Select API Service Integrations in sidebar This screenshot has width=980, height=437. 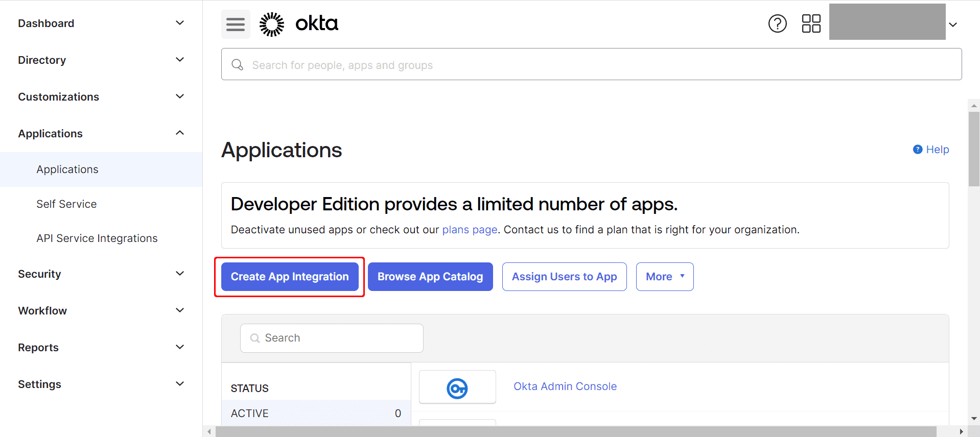pos(97,238)
